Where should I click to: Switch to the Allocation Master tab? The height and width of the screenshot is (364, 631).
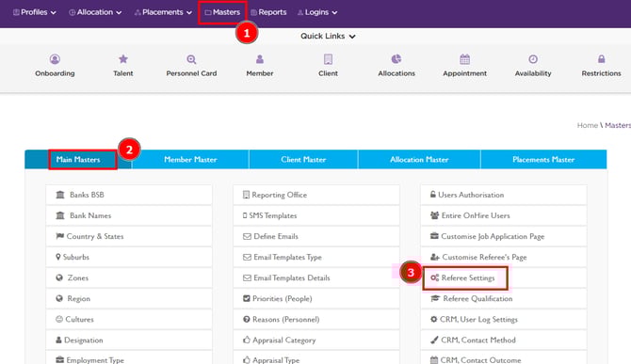[419, 160]
